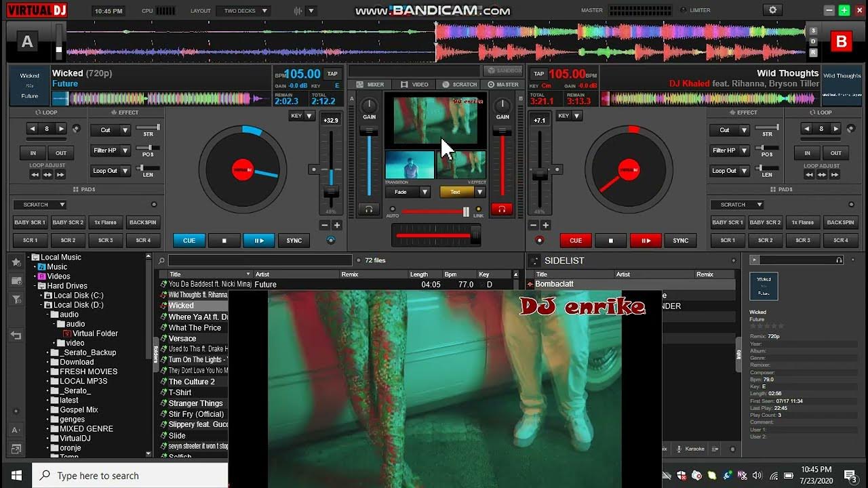The height and width of the screenshot is (488, 868).
Task: Click deck A loop adjust move-right arrows
Action: coord(60,175)
